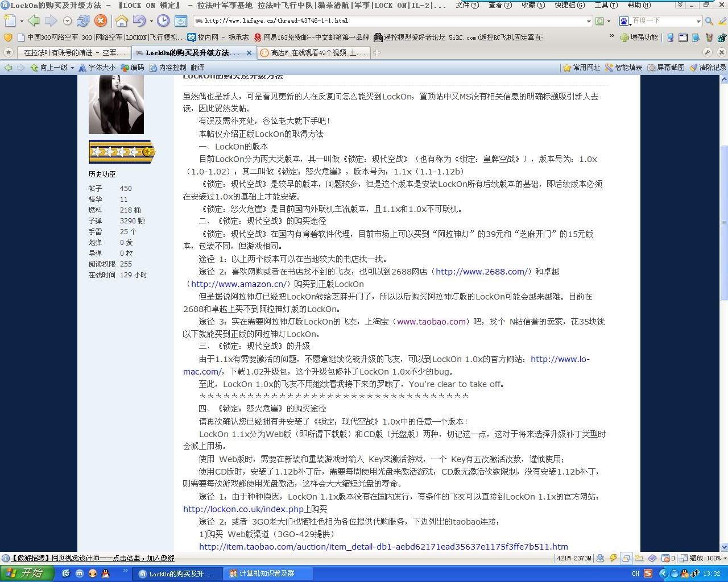Click the page vertical scrollbar thumb
This screenshot has width=728, height=582.
[x=724, y=223]
